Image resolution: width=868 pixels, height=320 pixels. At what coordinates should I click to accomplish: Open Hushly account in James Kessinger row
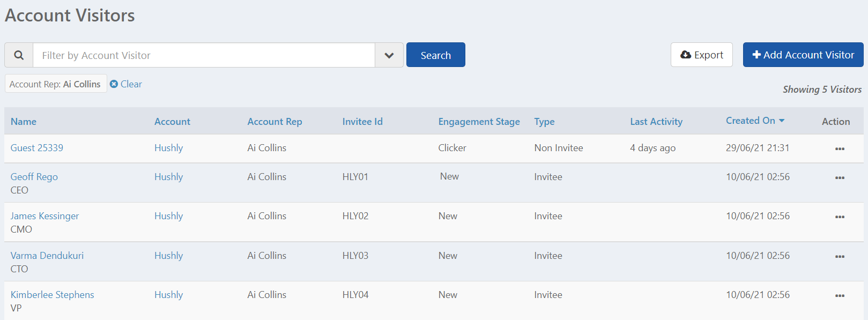tap(168, 216)
